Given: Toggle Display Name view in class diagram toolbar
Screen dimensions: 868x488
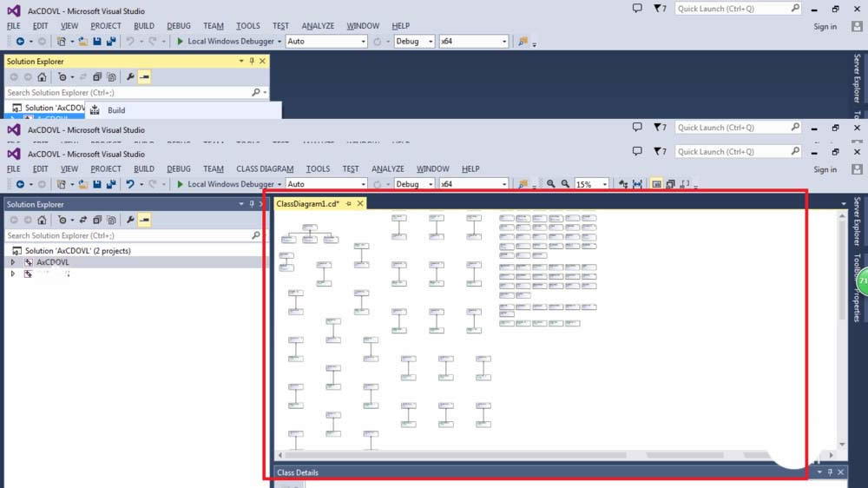Looking at the screenshot, I should tap(656, 184).
